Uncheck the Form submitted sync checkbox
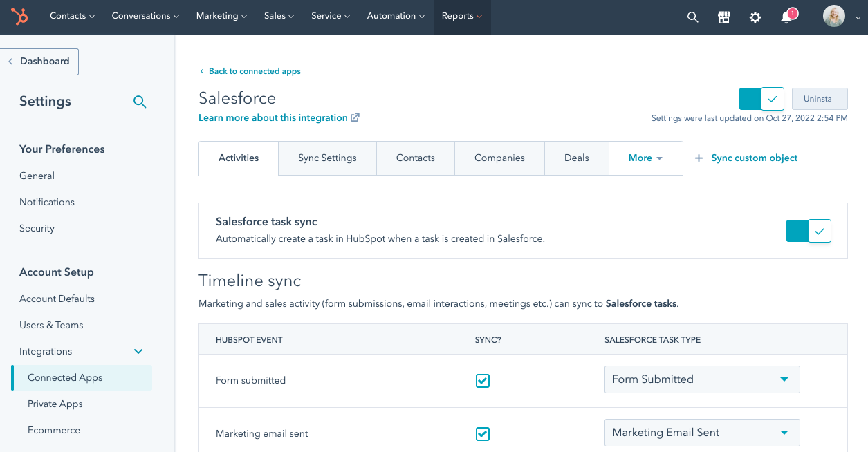Viewport: 868px width, 452px height. pyautogui.click(x=483, y=381)
